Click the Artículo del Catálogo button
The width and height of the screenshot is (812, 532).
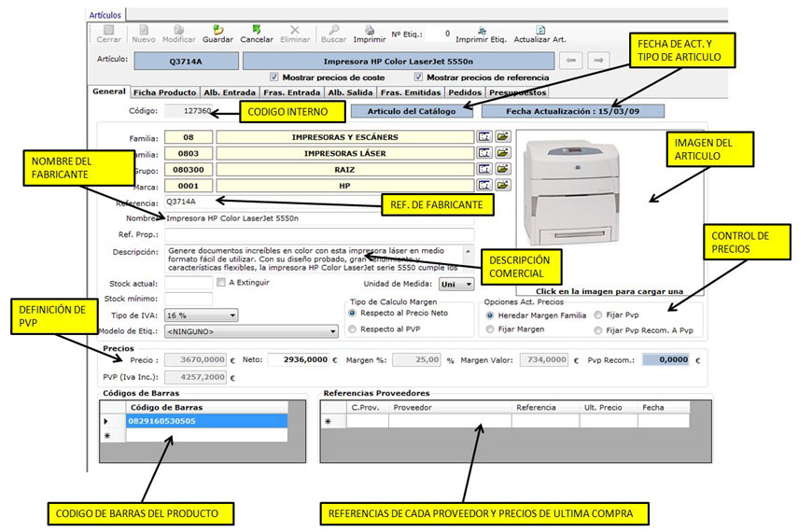pyautogui.click(x=412, y=111)
